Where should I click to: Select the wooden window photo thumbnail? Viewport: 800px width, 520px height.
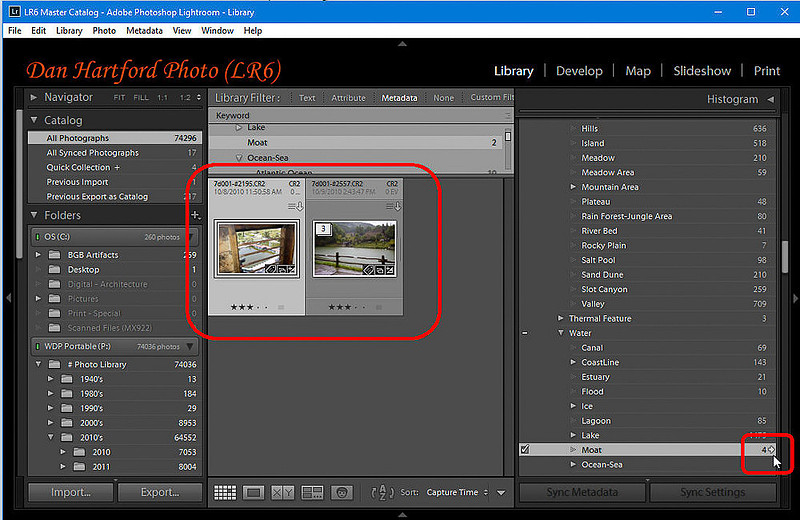[257, 249]
